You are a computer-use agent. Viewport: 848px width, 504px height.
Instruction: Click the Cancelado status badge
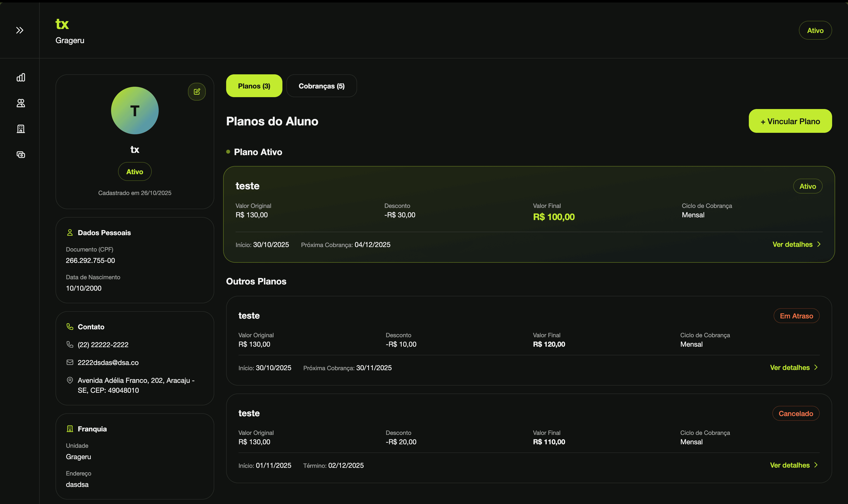click(795, 414)
